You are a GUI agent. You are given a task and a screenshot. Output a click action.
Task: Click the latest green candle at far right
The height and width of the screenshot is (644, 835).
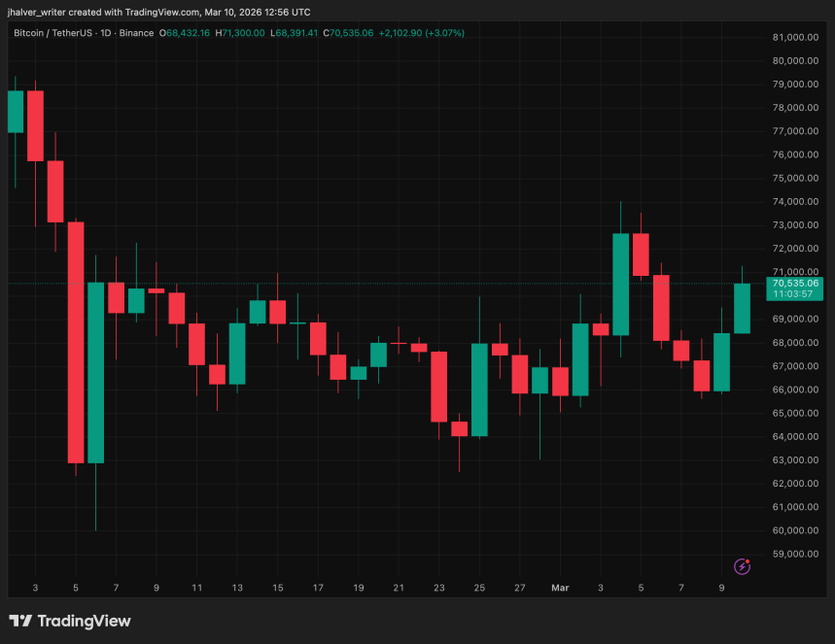pyautogui.click(x=742, y=308)
